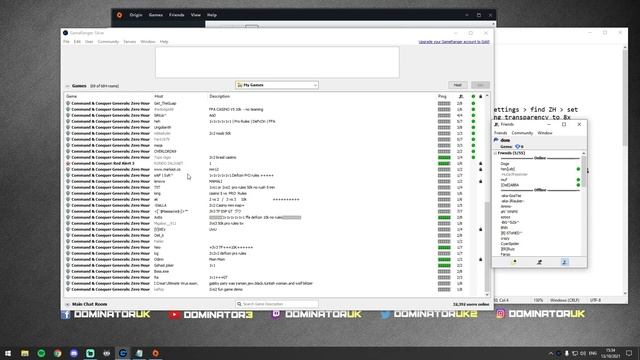Select the Command & Conquer Red Alert 3 row

pyautogui.click(x=273, y=163)
